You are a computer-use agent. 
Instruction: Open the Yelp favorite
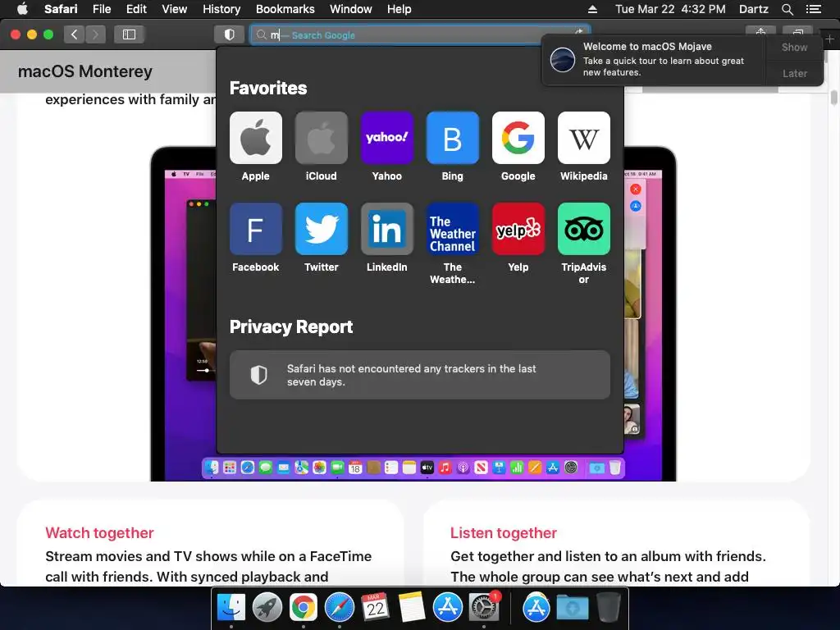(518, 229)
